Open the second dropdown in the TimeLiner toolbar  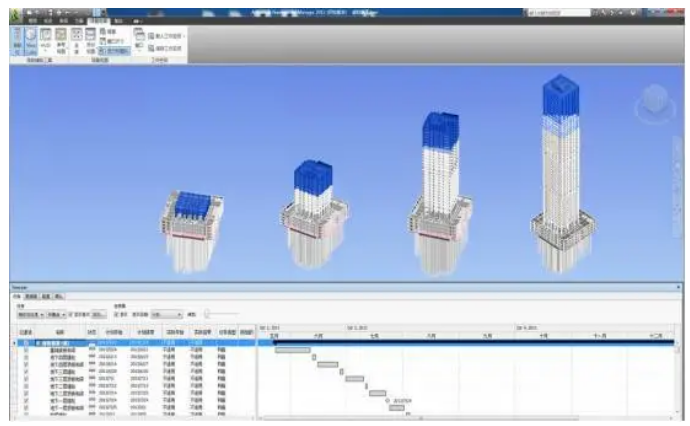click(56, 315)
